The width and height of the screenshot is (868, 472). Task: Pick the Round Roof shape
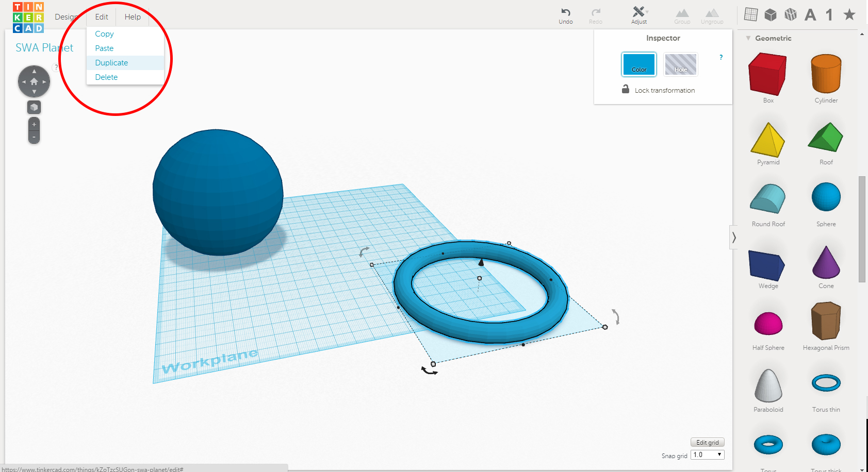[768, 199]
